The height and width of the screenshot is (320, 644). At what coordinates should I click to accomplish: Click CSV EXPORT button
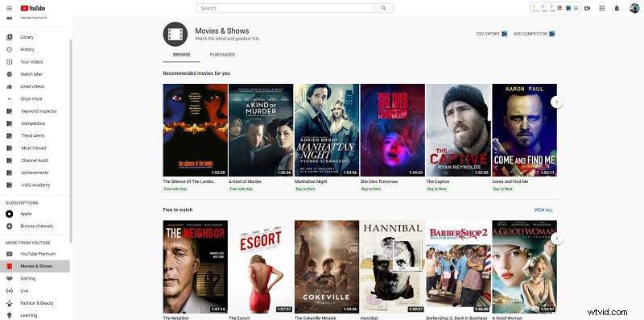pyautogui.click(x=492, y=34)
